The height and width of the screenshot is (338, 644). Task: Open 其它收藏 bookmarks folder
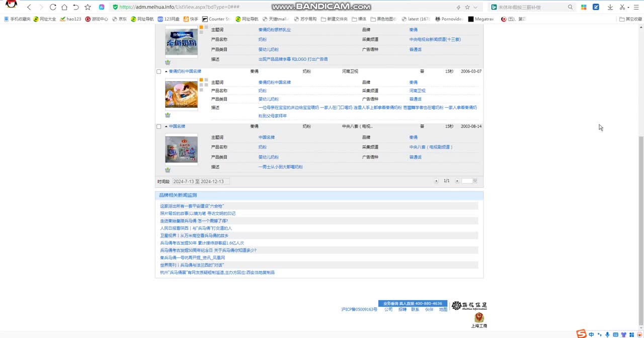[x=630, y=19]
